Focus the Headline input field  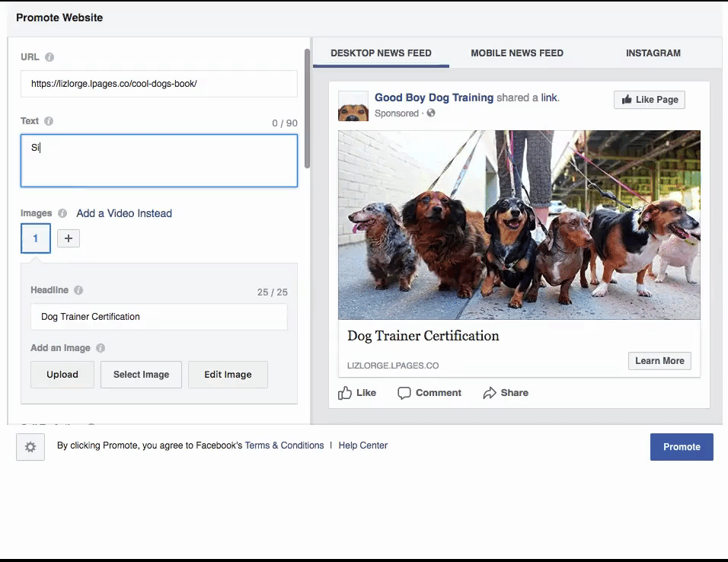pyautogui.click(x=159, y=317)
